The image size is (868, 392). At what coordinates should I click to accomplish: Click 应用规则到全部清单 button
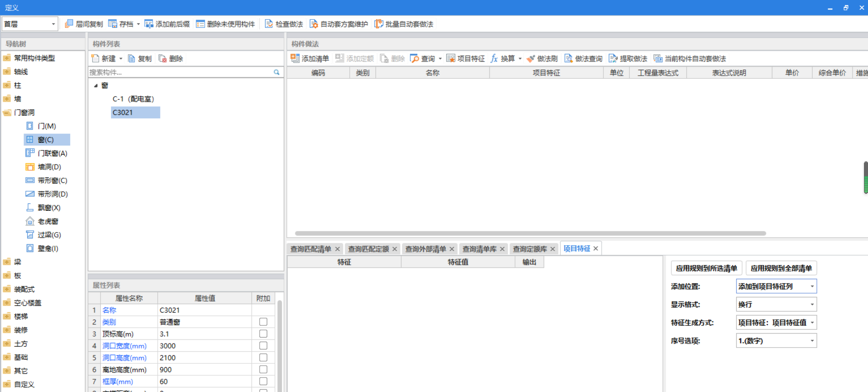781,268
